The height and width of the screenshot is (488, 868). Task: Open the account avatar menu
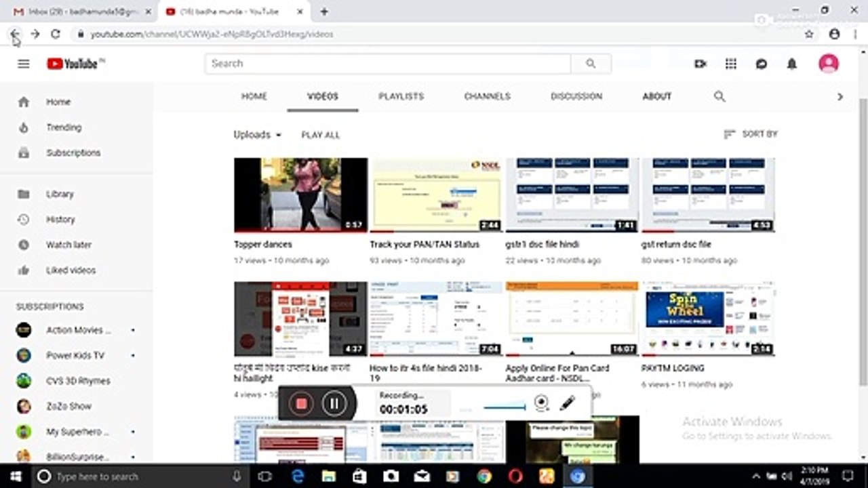(x=829, y=64)
